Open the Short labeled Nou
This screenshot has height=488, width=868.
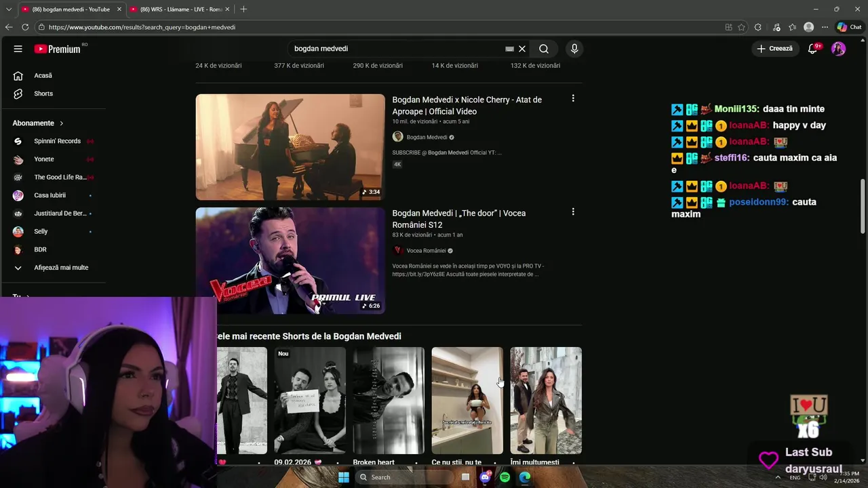[x=310, y=401]
